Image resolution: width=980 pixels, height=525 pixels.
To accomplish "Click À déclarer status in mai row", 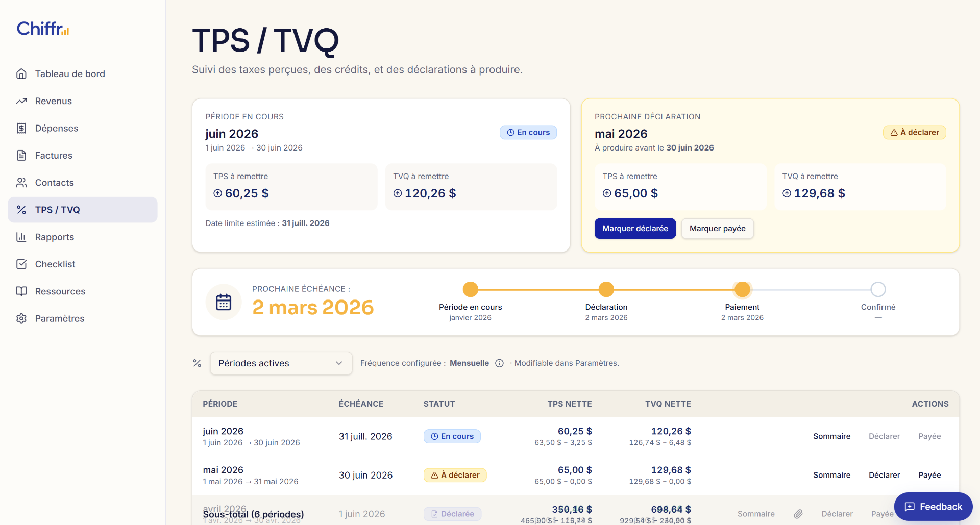I will click(455, 475).
